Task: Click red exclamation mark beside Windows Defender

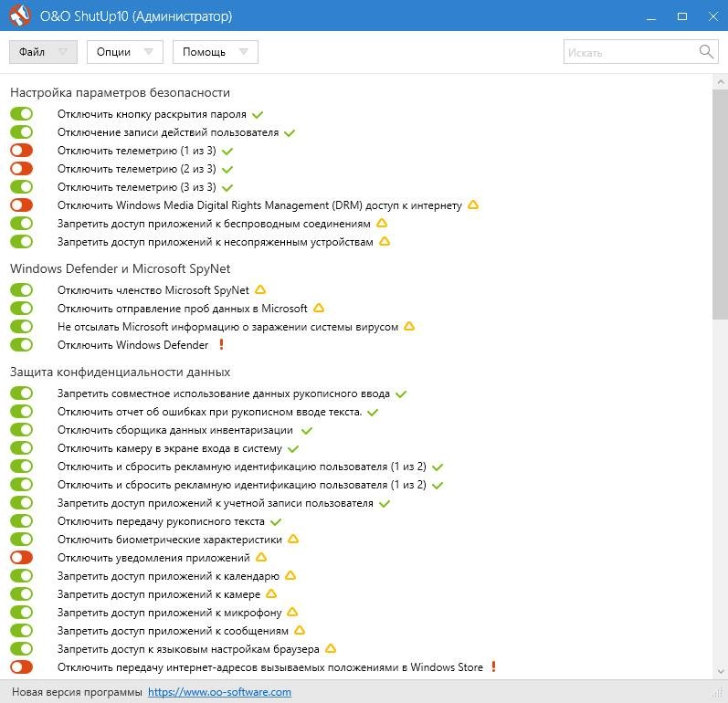Action: [221, 344]
